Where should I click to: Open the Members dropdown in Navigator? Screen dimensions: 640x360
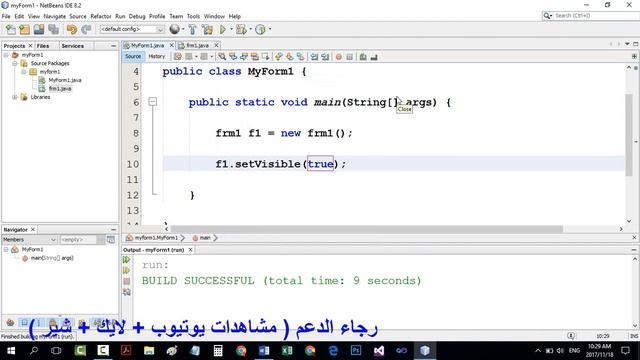(x=29, y=240)
